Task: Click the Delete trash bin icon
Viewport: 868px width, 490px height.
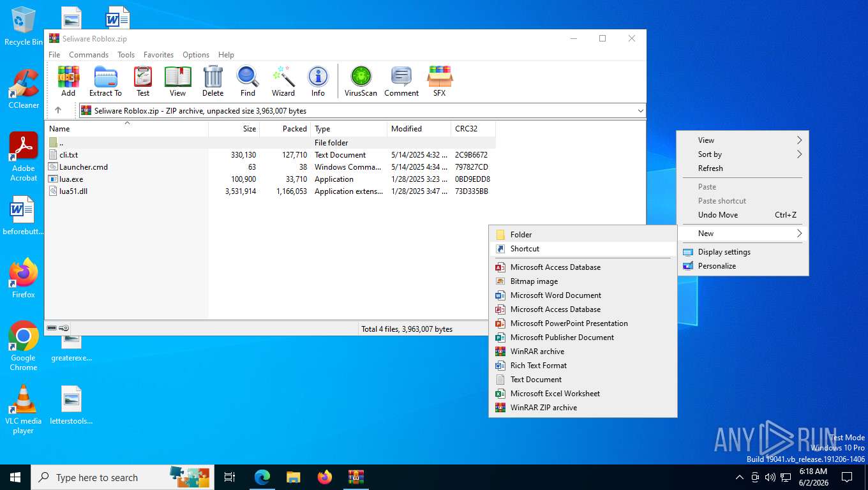Action: click(x=213, y=81)
